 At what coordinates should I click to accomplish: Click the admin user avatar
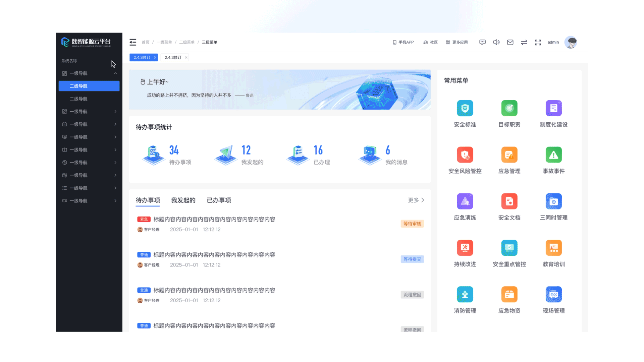coord(571,42)
